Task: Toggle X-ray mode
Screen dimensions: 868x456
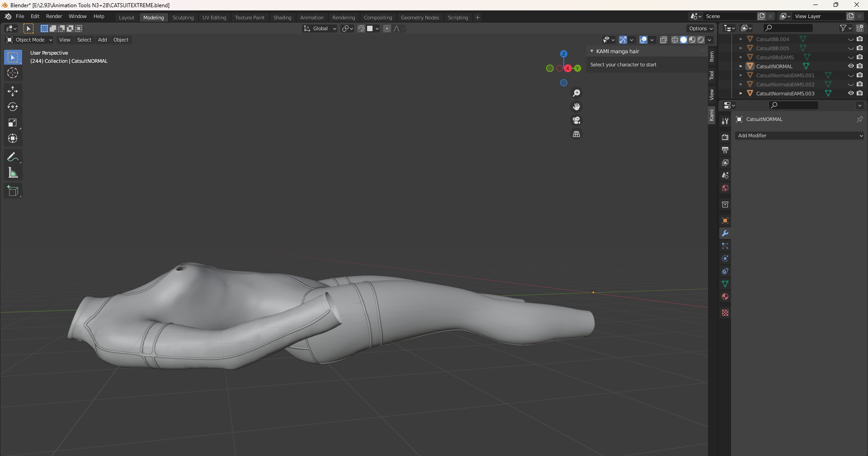Action: tap(663, 40)
